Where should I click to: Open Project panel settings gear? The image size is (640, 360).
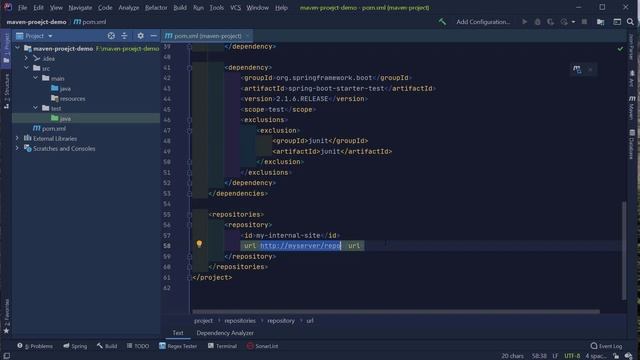(x=140, y=36)
